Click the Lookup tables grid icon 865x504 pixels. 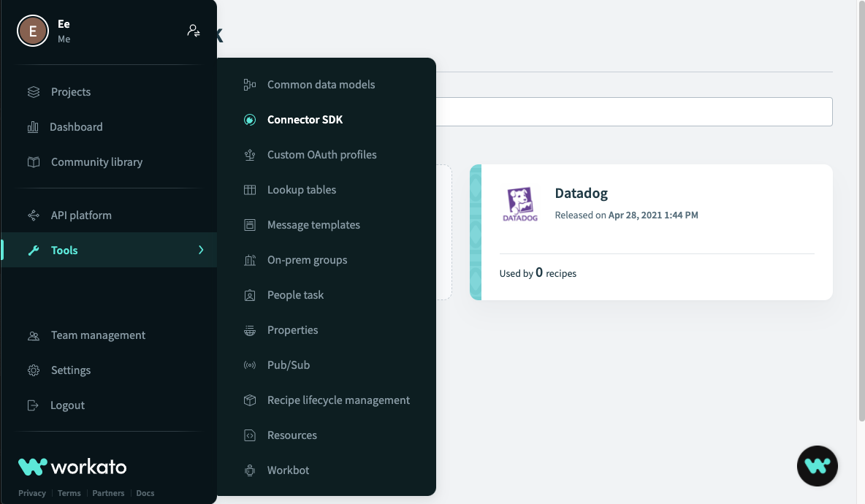[249, 189]
